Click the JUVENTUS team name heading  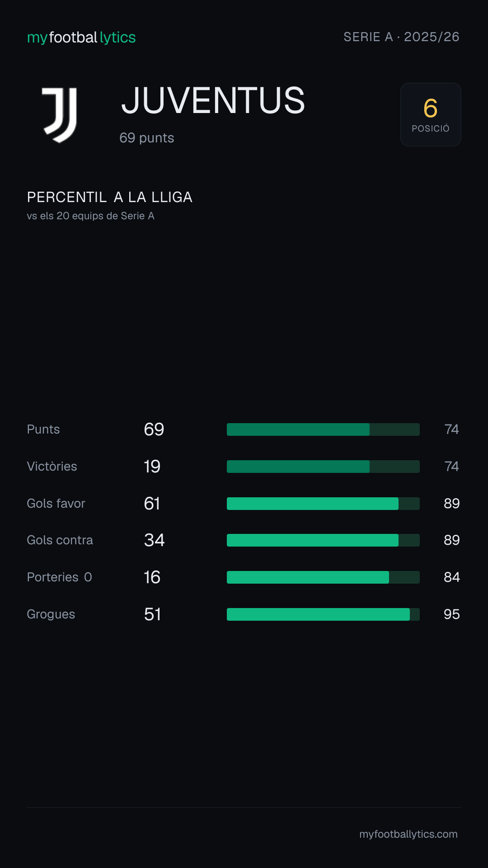[213, 100]
